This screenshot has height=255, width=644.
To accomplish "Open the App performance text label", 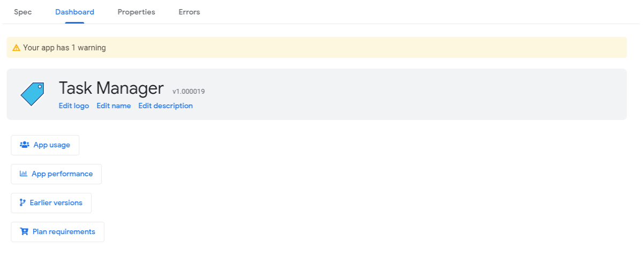I will pyautogui.click(x=62, y=174).
